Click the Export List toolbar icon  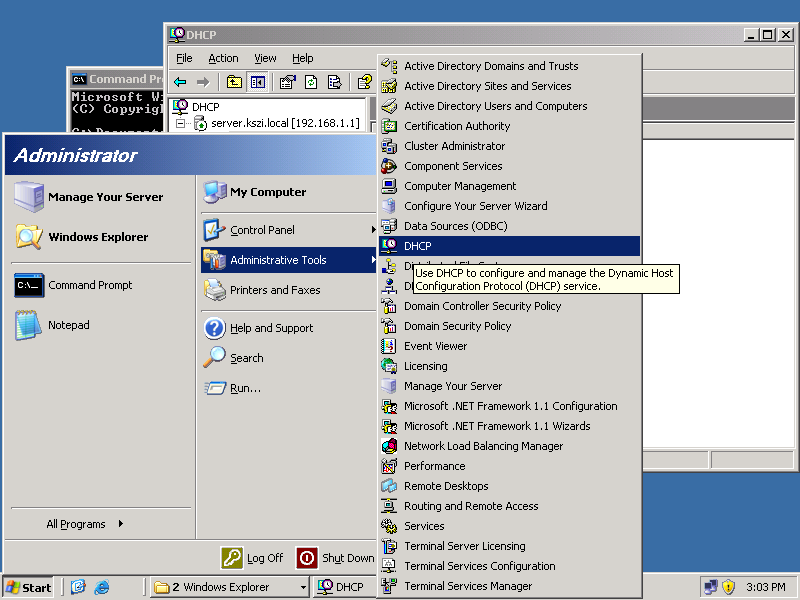pos(334,82)
